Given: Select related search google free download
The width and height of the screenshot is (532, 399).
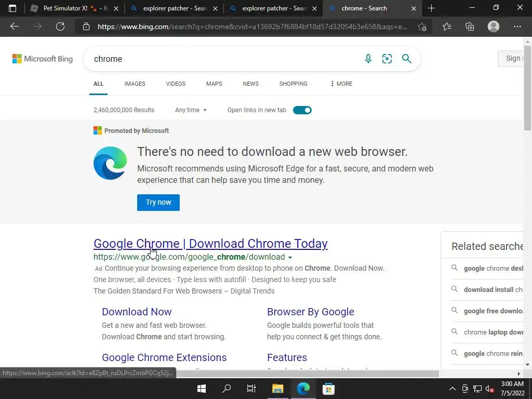Looking at the screenshot, I should tap(487, 311).
